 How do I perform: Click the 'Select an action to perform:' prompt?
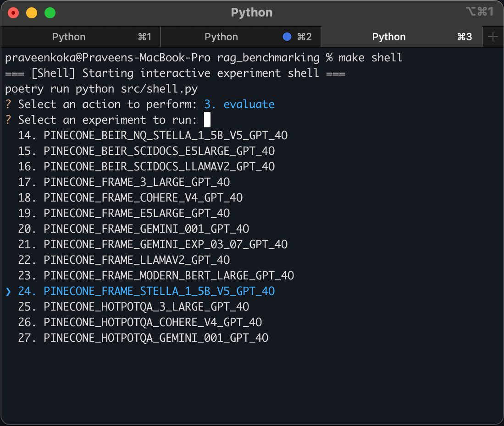coord(107,104)
